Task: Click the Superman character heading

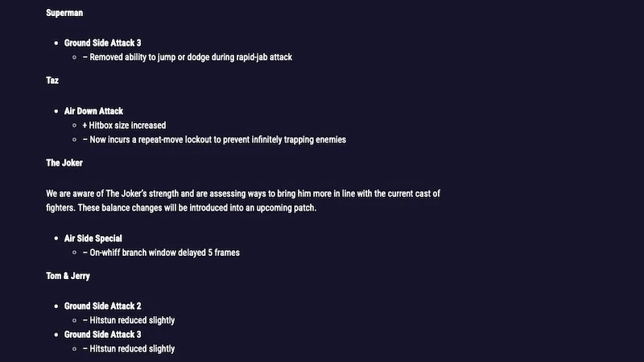Action: click(64, 13)
